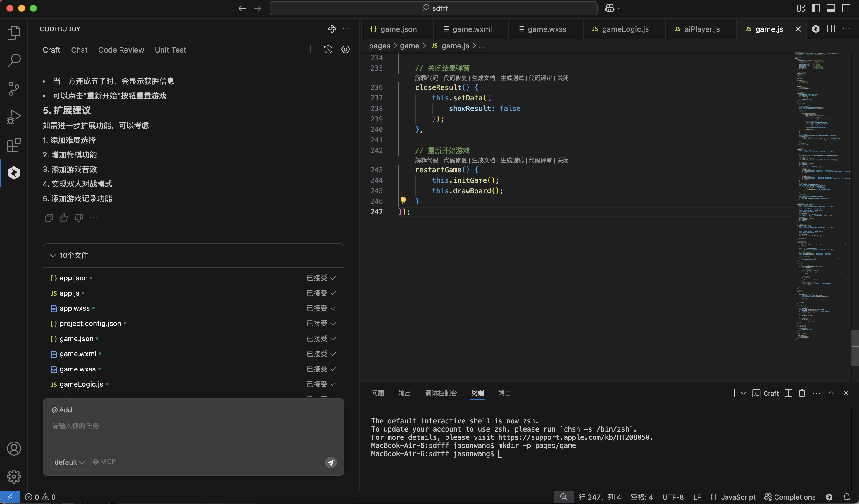Toggle the primary side bar visibility

(816, 8)
